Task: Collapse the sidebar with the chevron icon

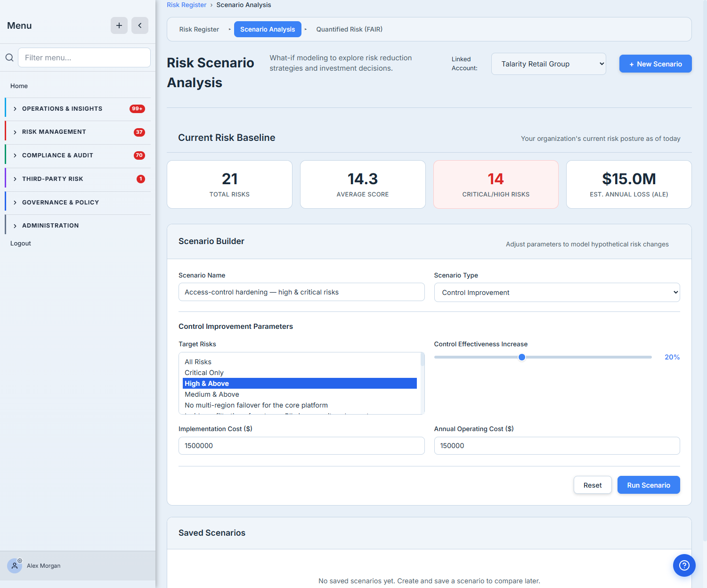Action: pos(140,25)
